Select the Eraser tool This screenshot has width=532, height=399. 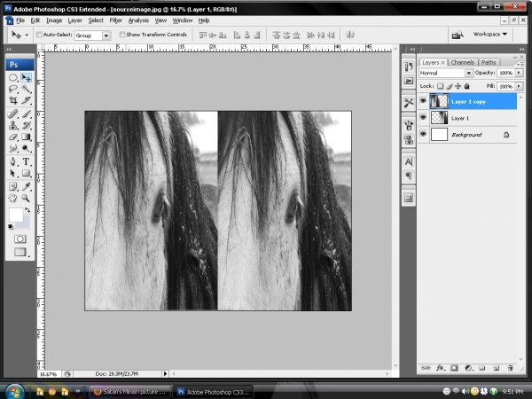[x=13, y=137]
